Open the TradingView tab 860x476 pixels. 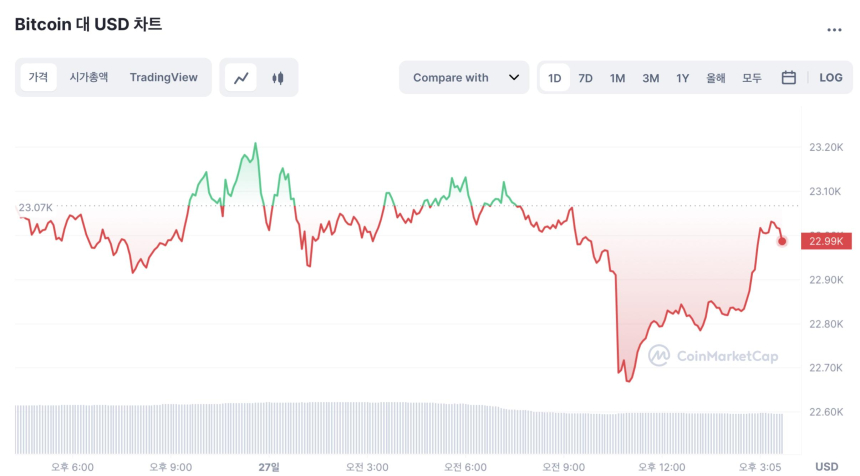pos(164,77)
